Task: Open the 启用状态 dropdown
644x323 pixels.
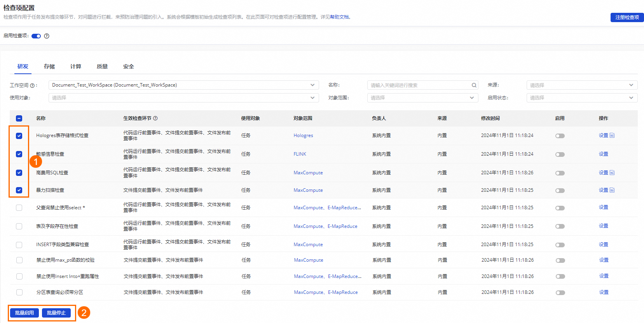Action: point(582,98)
